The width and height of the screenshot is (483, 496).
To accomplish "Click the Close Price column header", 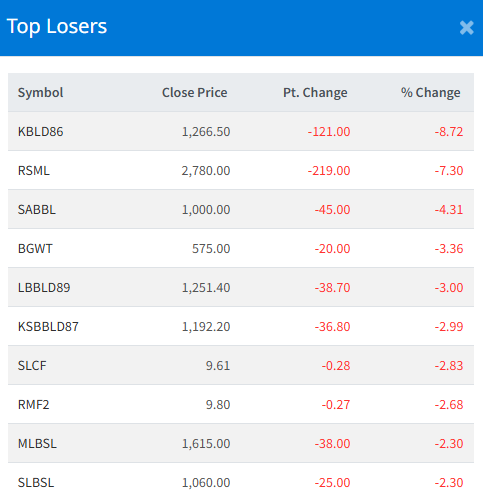I will tap(195, 92).
